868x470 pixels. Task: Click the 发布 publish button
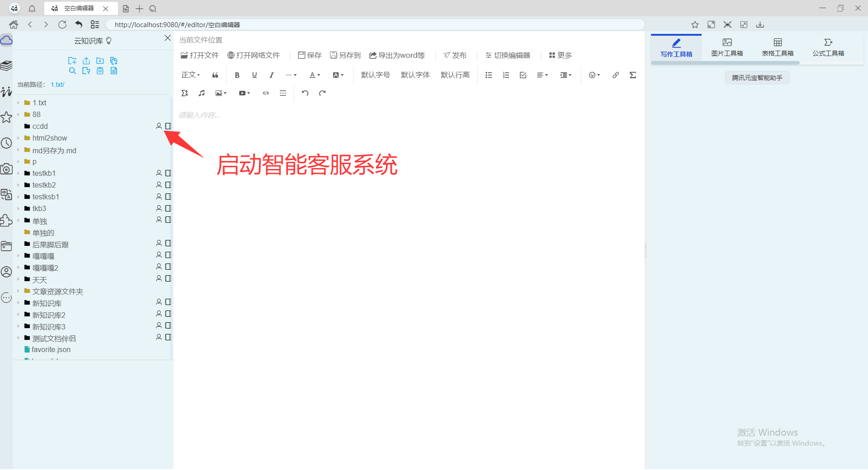tap(455, 55)
